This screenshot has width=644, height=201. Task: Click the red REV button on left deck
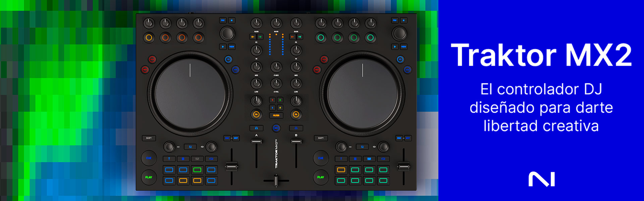click(x=145, y=70)
